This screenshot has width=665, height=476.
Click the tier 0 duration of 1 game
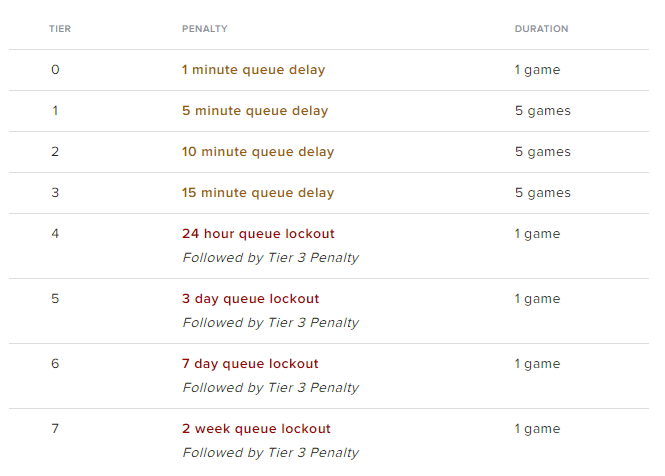[537, 70]
